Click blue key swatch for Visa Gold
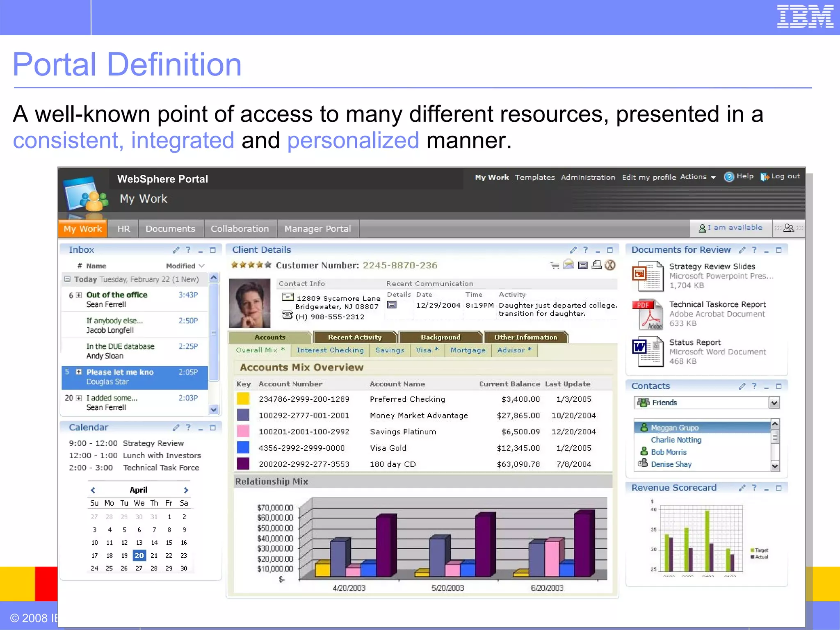This screenshot has height=630, width=840. point(243,447)
